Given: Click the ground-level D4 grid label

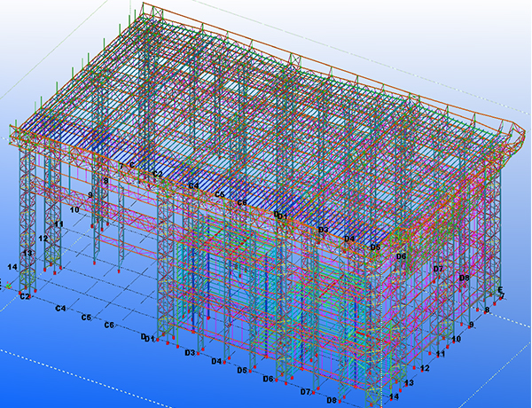Looking at the screenshot, I should point(215,362).
